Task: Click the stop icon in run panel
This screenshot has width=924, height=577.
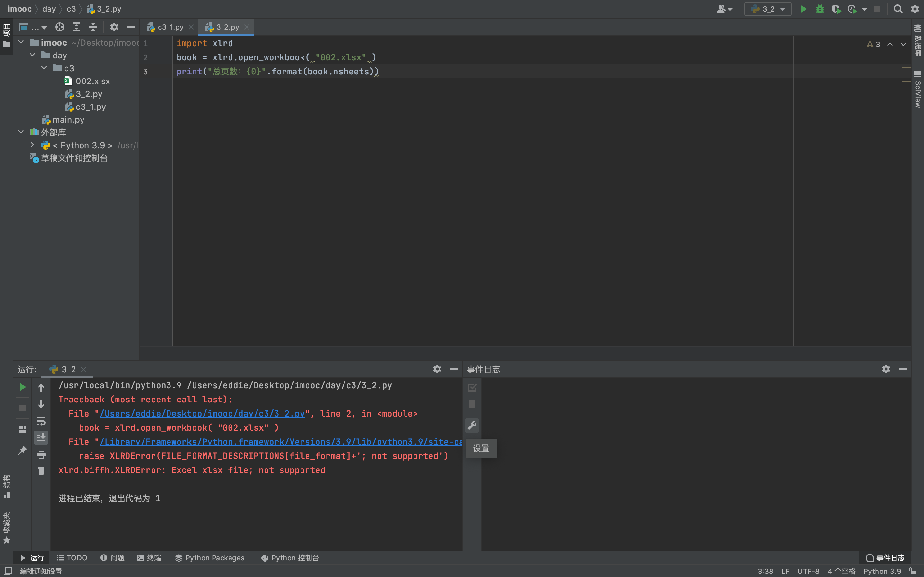Action: click(22, 408)
